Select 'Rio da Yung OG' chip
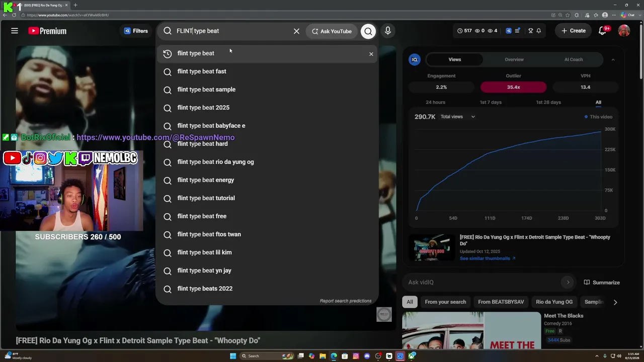The width and height of the screenshot is (644, 362). pos(554,302)
